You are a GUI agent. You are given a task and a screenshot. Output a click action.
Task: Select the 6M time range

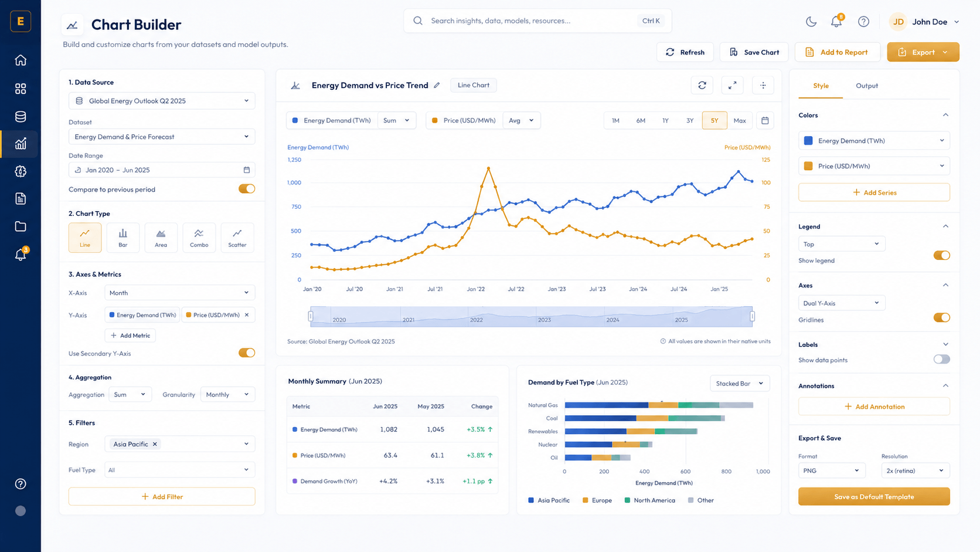tap(641, 120)
